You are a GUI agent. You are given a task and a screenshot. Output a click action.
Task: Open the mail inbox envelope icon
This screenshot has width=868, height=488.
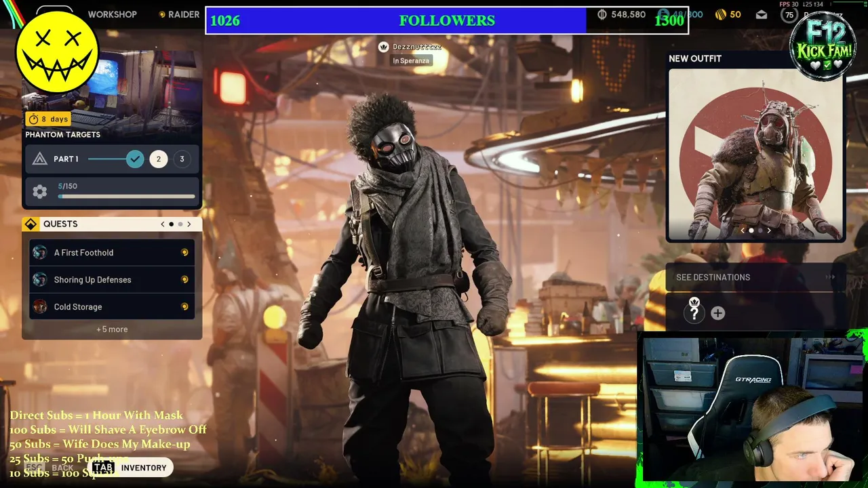762,14
